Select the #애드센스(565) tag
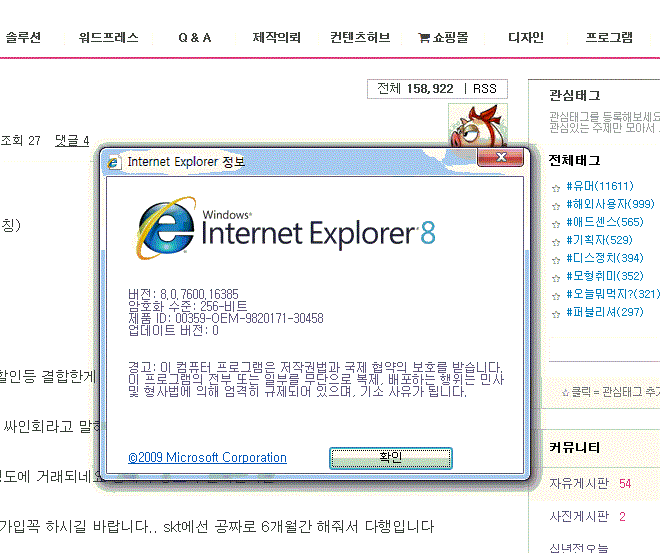Viewport: 660px width, 553px height. [x=605, y=222]
